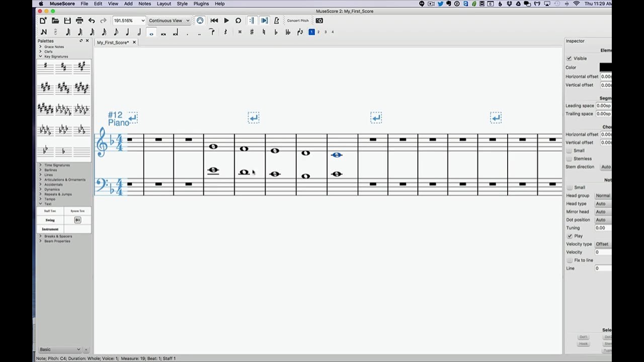Click the Instrument text palette item
Image resolution: width=644 pixels, height=362 pixels.
[50, 229]
